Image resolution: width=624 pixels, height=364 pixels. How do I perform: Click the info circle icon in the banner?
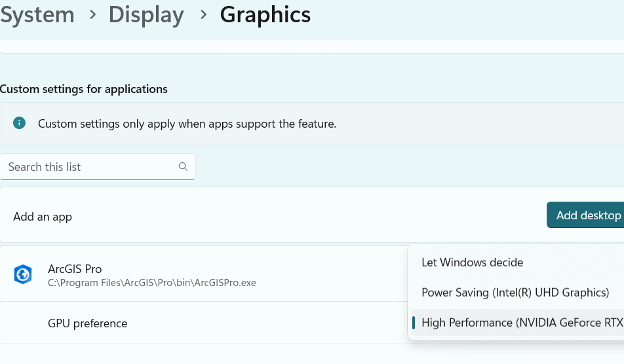pyautogui.click(x=19, y=123)
